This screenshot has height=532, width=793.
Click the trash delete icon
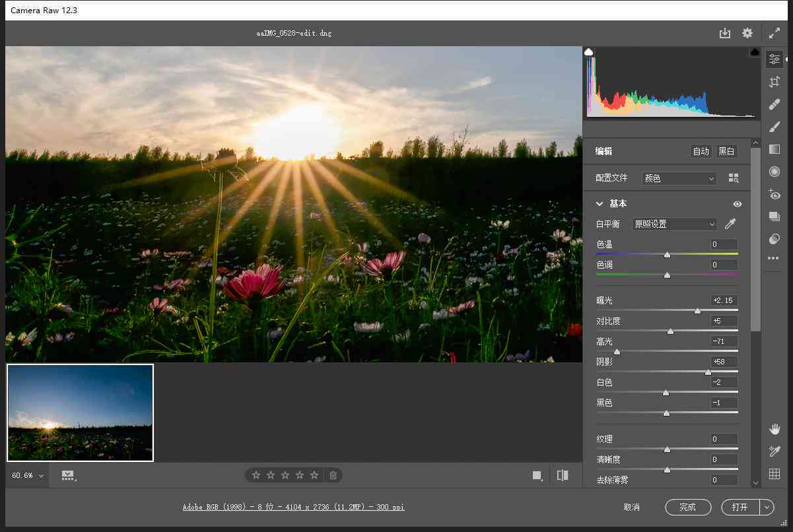tap(333, 475)
